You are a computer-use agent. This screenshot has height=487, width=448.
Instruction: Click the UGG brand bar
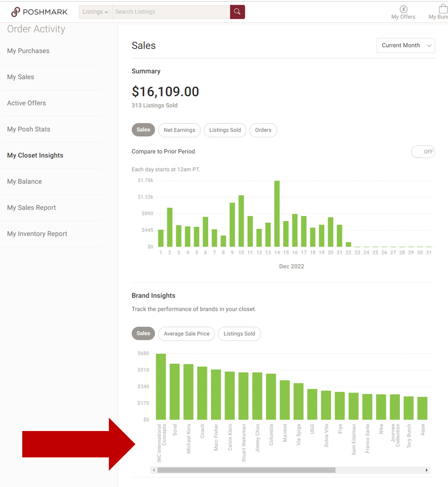tap(312, 404)
